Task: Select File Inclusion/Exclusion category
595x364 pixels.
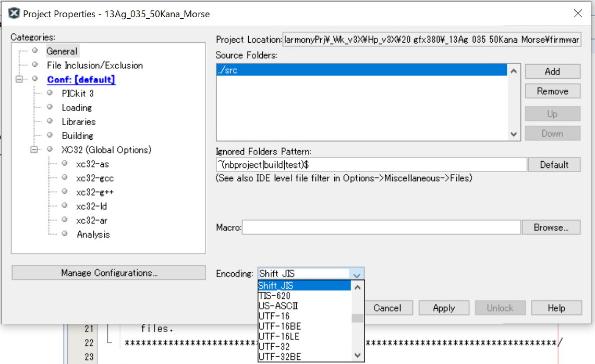Action: pos(95,65)
